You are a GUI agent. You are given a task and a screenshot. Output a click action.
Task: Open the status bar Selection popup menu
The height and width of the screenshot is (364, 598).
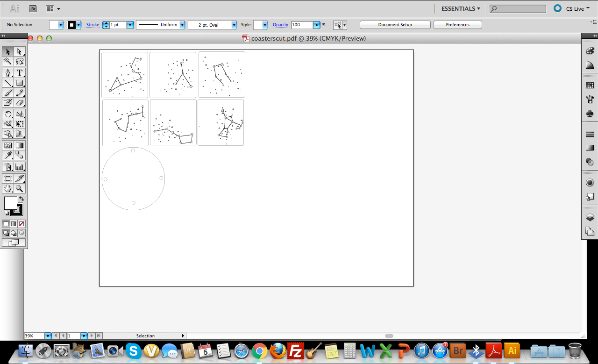pyautogui.click(x=183, y=335)
